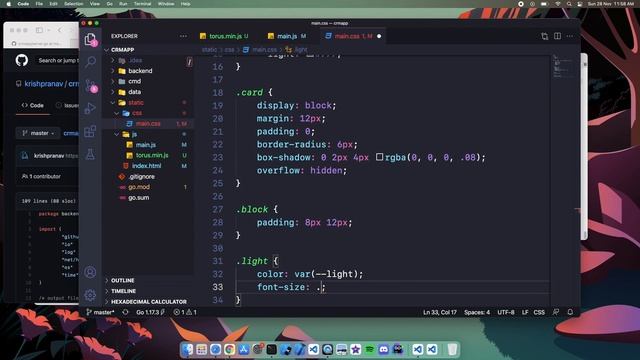Launch Safari from the Dock
640x360 pixels.
216,349
